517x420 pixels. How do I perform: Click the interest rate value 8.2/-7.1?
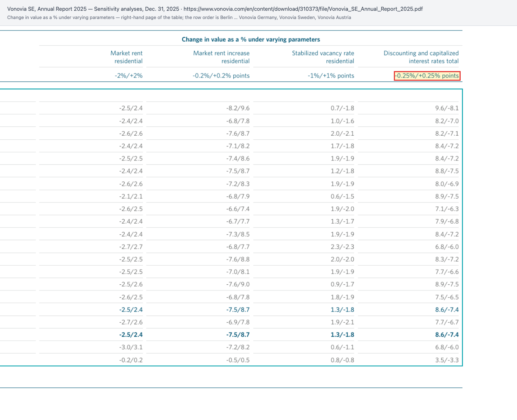click(447, 134)
